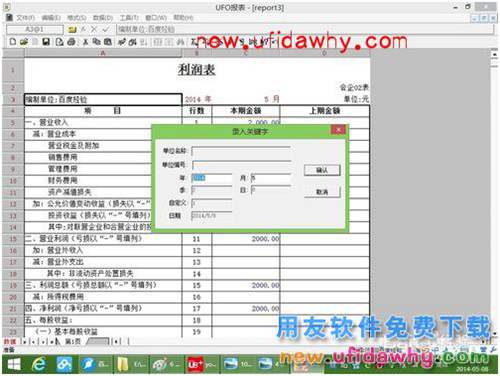This screenshot has width=500, height=376.
Task: Click the Cut scissors icon
Action: click(x=86, y=42)
